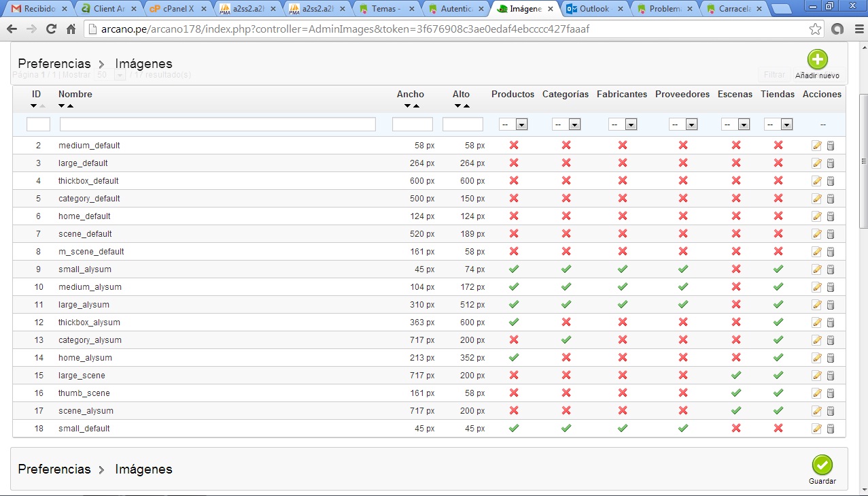Click the Filtrar button
Screen dimensions: 868x496
[774, 75]
